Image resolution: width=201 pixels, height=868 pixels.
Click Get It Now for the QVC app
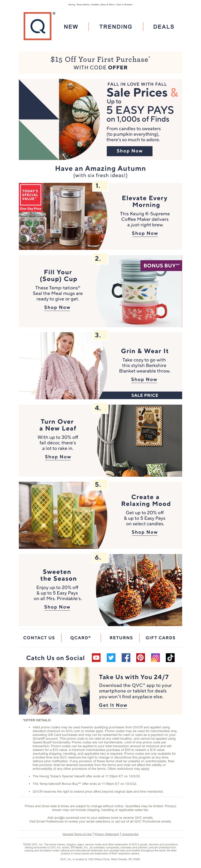point(113,705)
